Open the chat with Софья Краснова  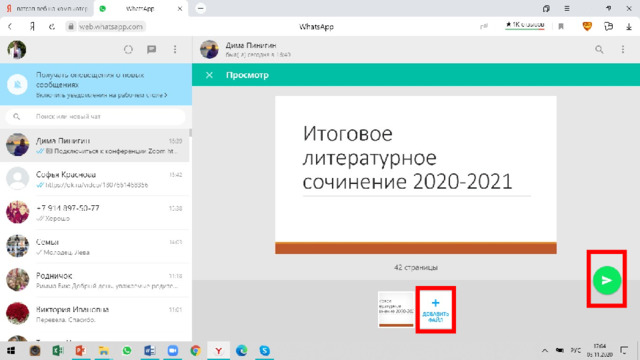(x=95, y=179)
